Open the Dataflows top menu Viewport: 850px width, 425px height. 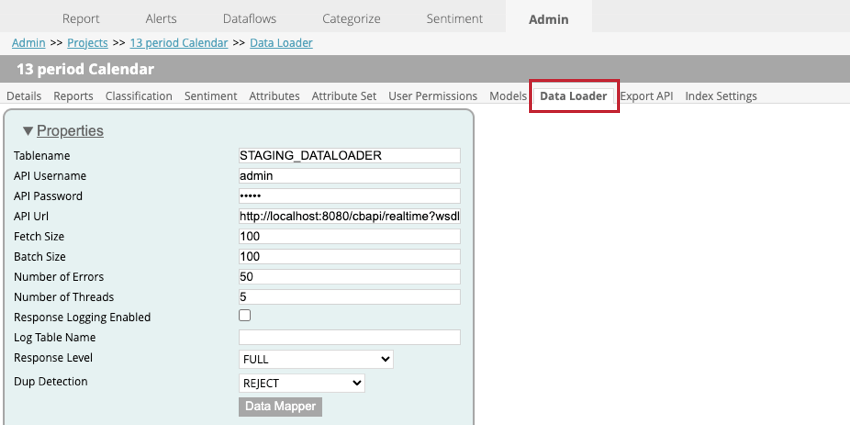point(249,19)
